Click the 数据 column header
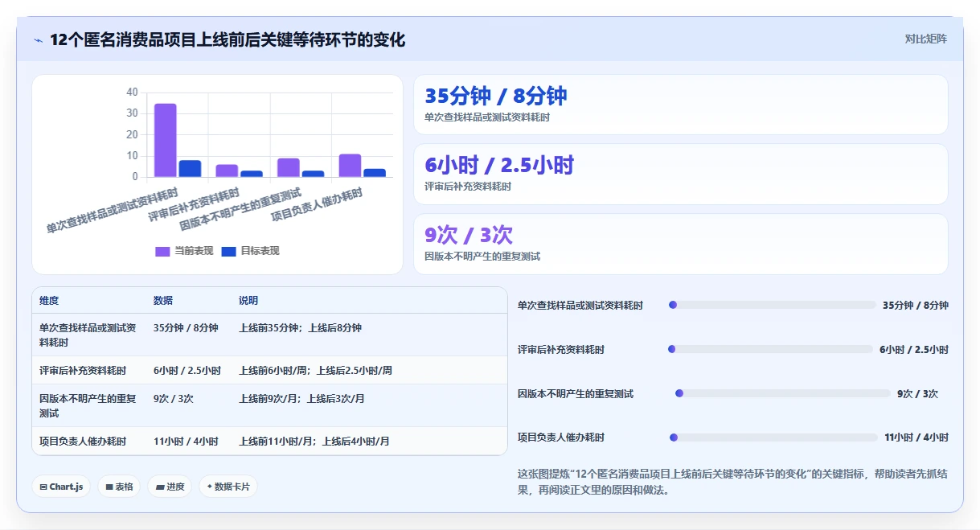The height and width of the screenshot is (530, 980). tap(163, 301)
